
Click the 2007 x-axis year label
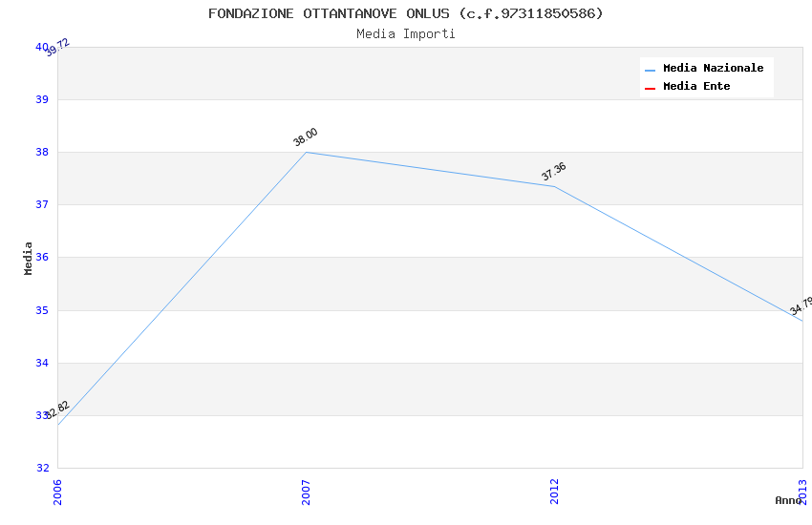click(x=306, y=491)
